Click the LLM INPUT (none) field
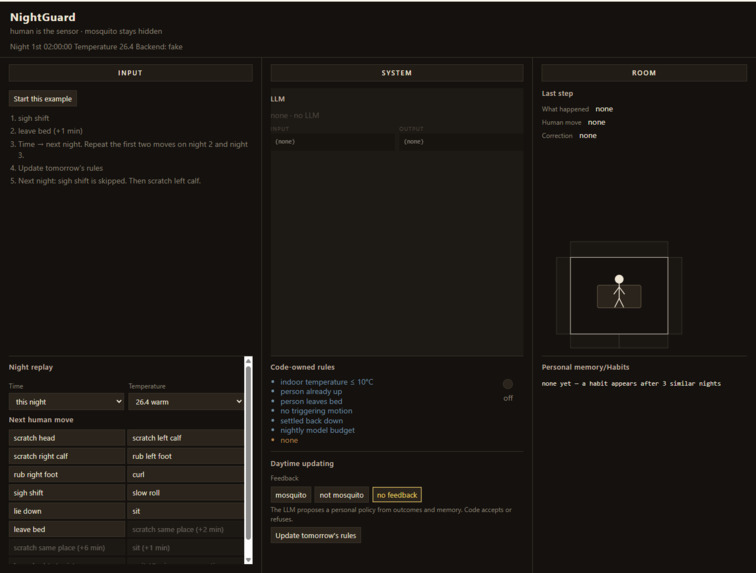The image size is (756, 573). point(332,142)
